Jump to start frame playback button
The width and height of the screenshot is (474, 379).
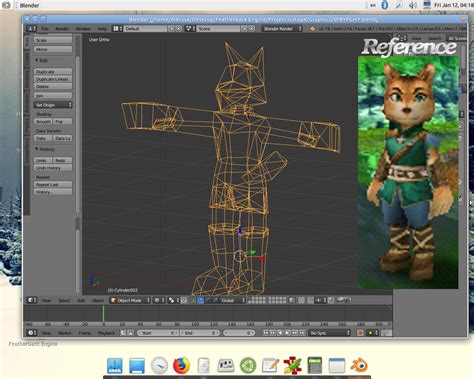coord(266,333)
